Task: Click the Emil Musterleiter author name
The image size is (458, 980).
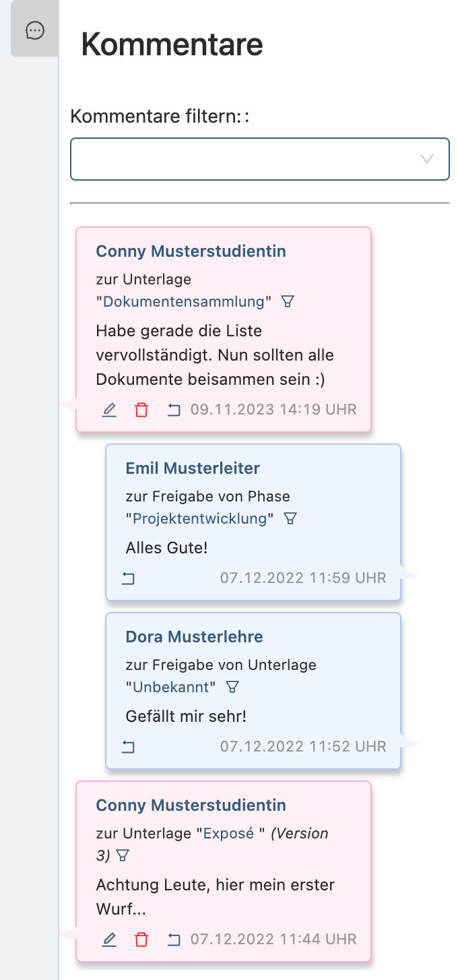Action: tap(193, 468)
